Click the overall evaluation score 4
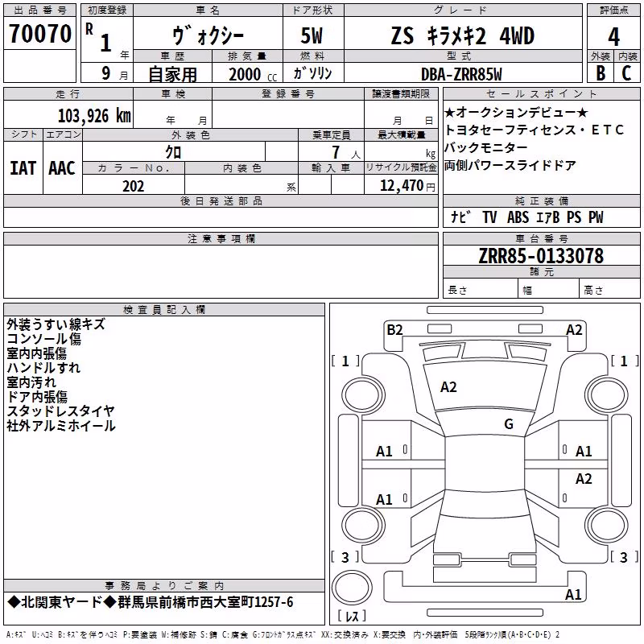644x644 pixels. tap(613, 37)
